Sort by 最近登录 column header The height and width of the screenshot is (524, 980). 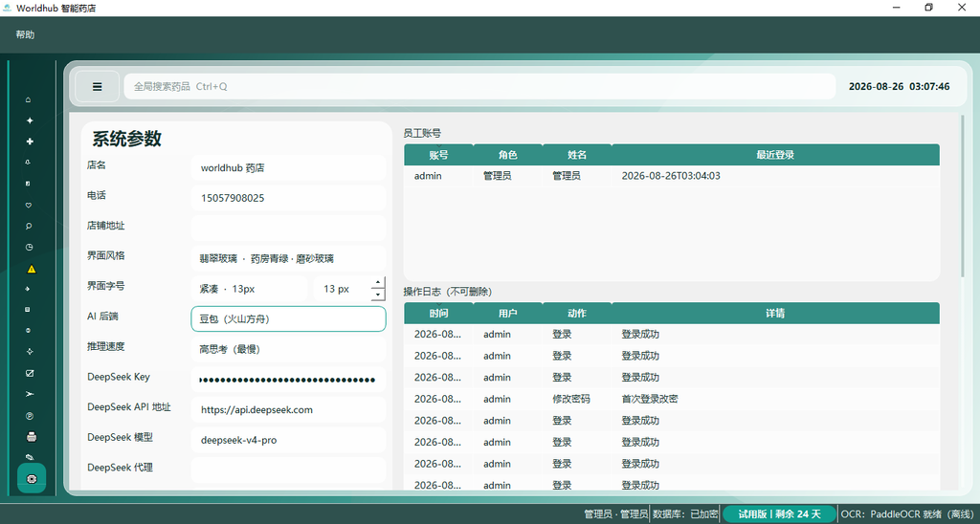(x=775, y=155)
